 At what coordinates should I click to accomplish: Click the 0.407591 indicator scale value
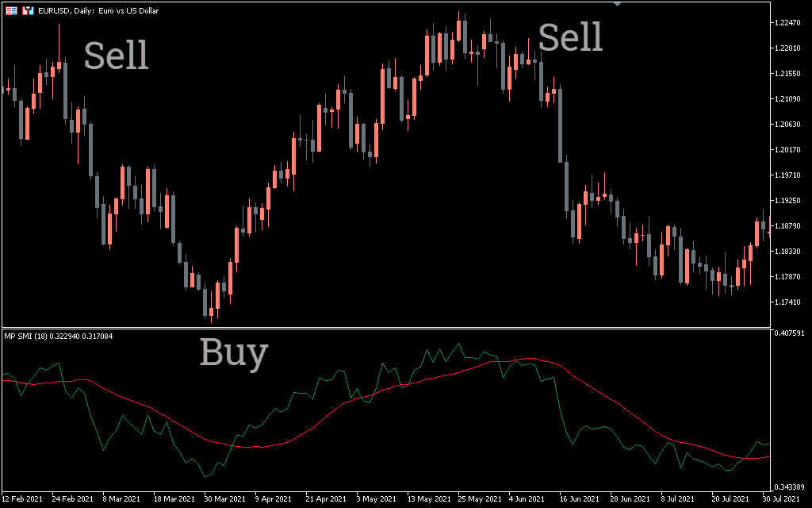789,333
